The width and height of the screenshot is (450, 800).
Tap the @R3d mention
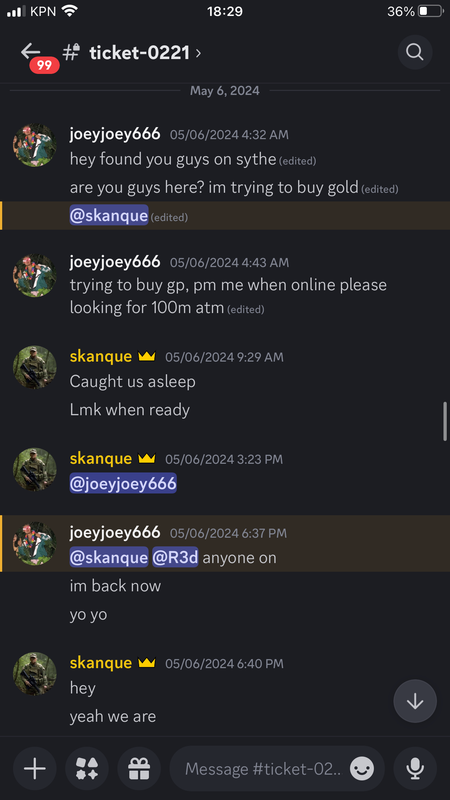point(175,557)
